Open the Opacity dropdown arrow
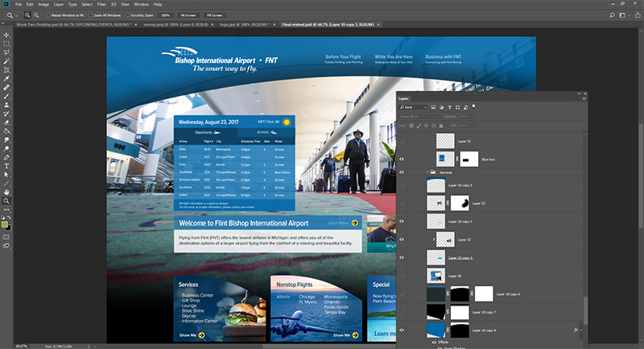The height and width of the screenshot is (349, 644). pos(473,116)
